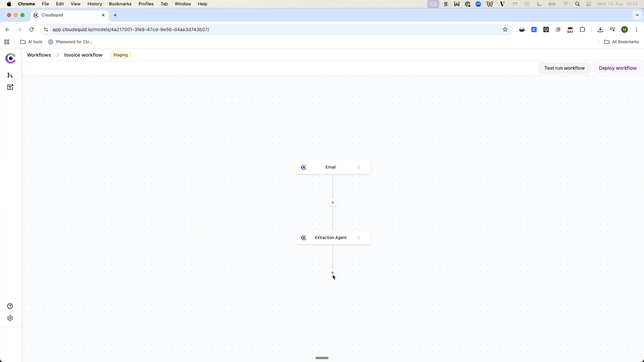Open the Bookmarks menu in menu bar

[x=120, y=4]
